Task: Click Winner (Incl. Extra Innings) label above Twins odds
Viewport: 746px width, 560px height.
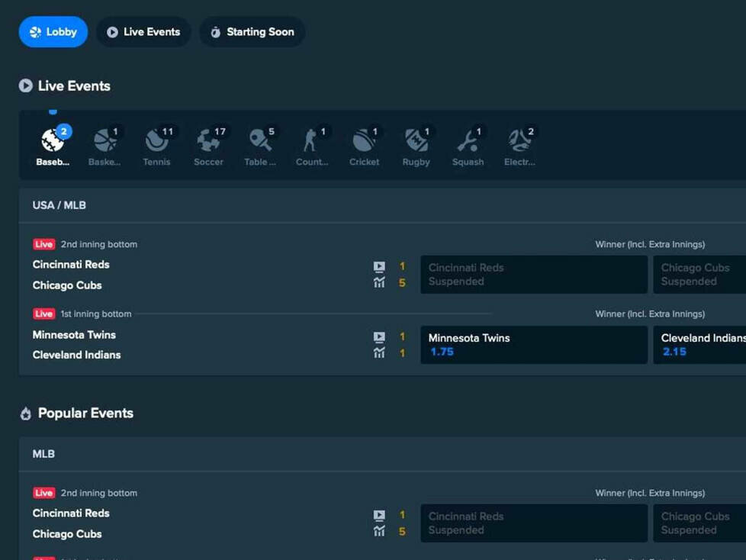Action: pos(650,314)
